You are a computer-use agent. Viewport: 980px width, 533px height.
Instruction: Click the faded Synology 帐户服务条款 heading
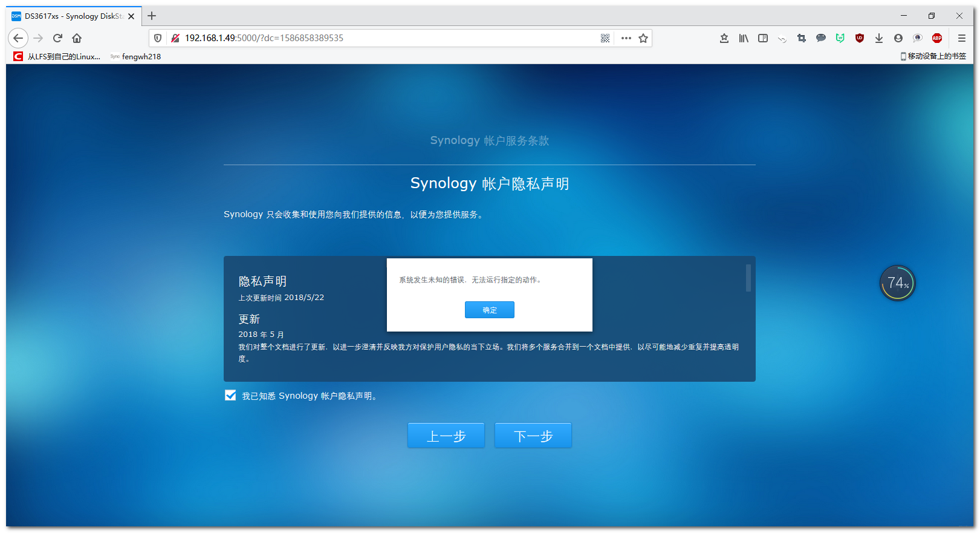click(490, 140)
